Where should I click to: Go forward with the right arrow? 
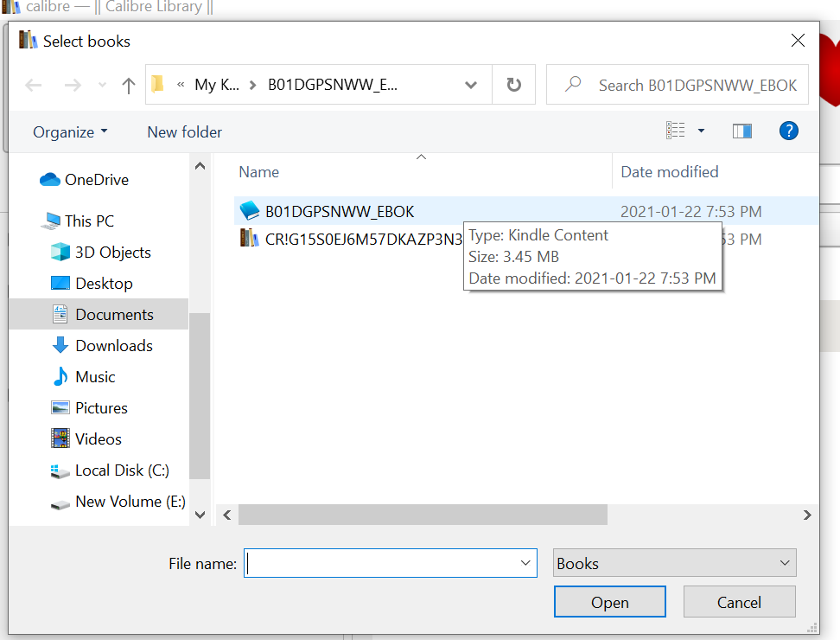[73, 86]
